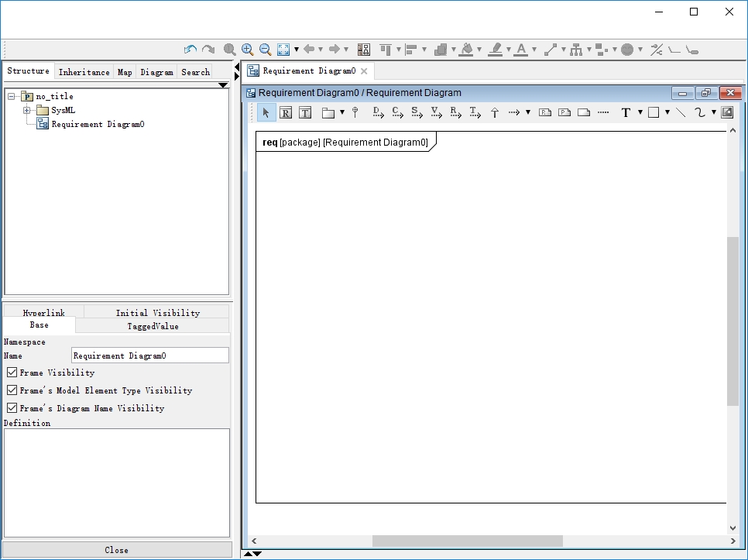Select Requirement Diagram0 in structure tree

pyautogui.click(x=98, y=125)
